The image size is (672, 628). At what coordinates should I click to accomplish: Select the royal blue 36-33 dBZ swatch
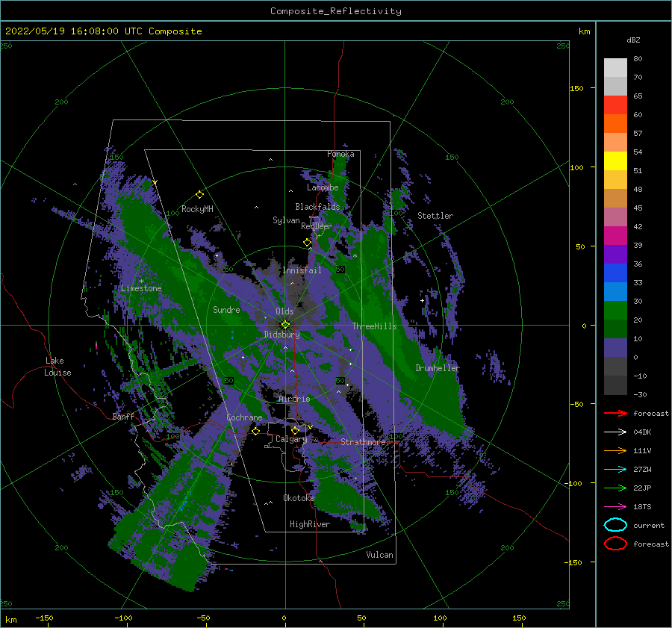615,273
